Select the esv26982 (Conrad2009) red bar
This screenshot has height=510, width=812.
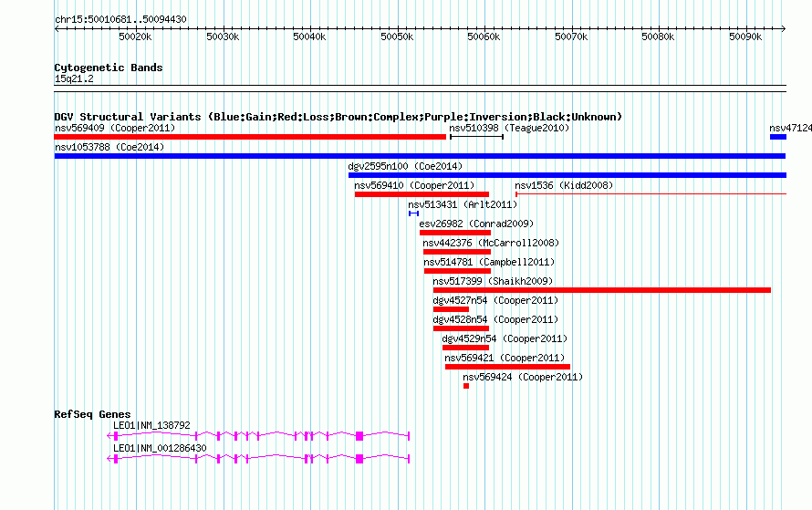(455, 233)
